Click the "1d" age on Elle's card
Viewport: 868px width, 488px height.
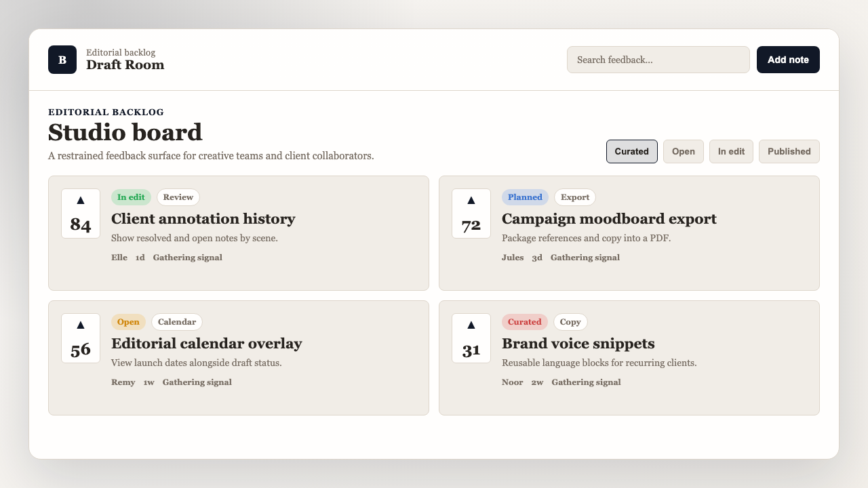click(140, 258)
